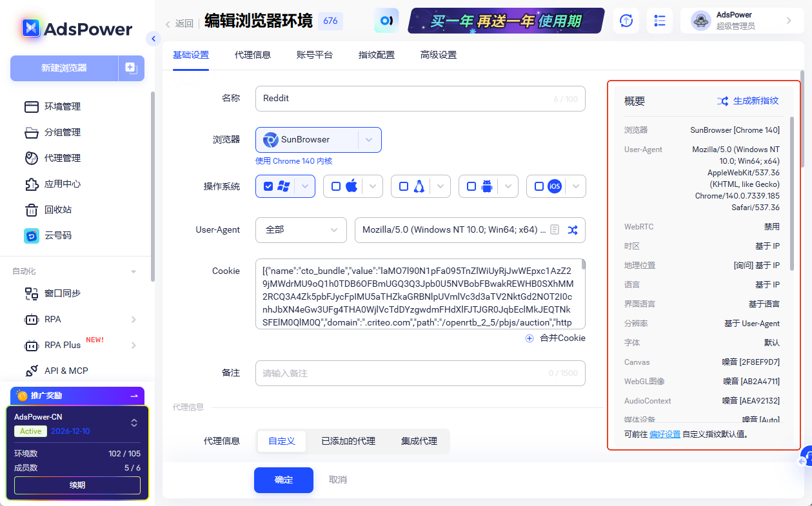Select the 已添加的代理 proxy option
This screenshot has height=506, width=812.
pyautogui.click(x=349, y=442)
